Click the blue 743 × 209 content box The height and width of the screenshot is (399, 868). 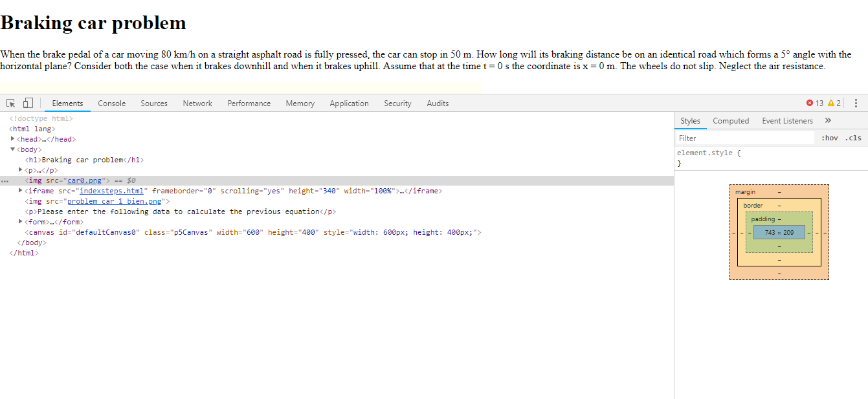[x=779, y=232]
